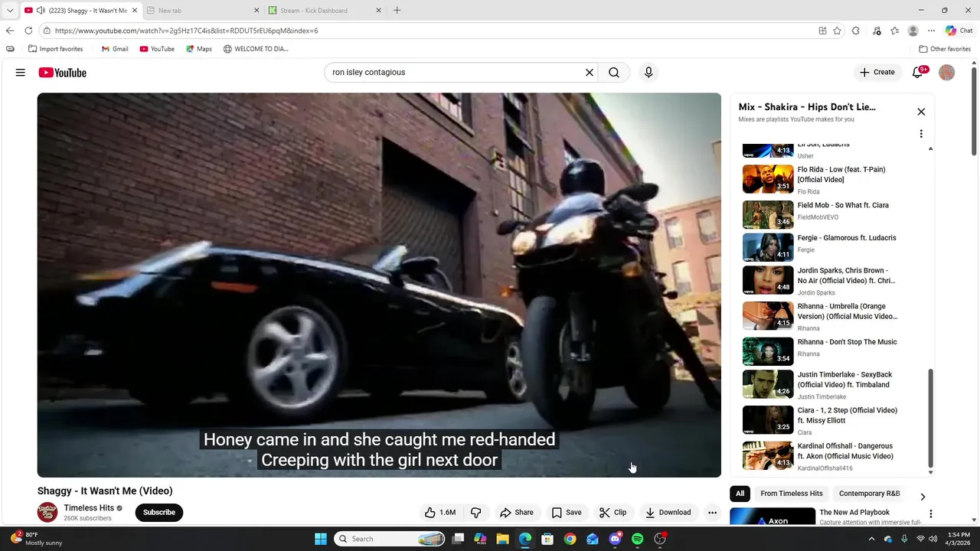The height and width of the screenshot is (551, 980).
Task: Select the From Timeless Hits chip
Action: click(792, 494)
